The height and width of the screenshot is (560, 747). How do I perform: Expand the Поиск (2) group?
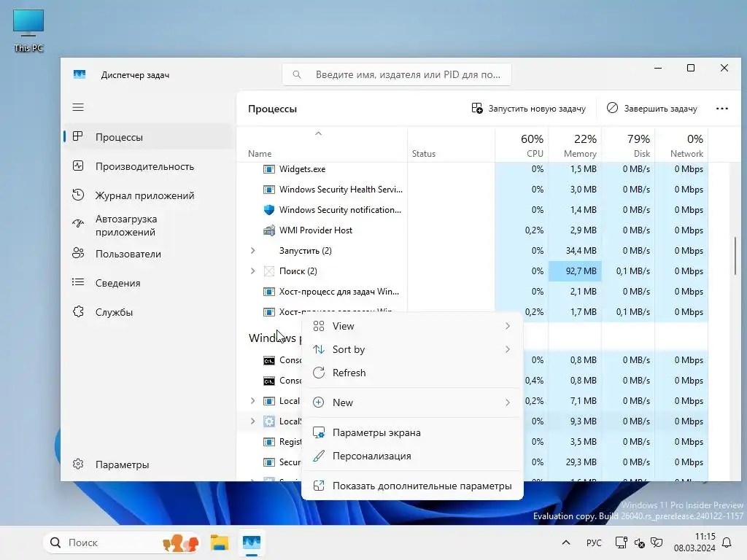click(253, 271)
